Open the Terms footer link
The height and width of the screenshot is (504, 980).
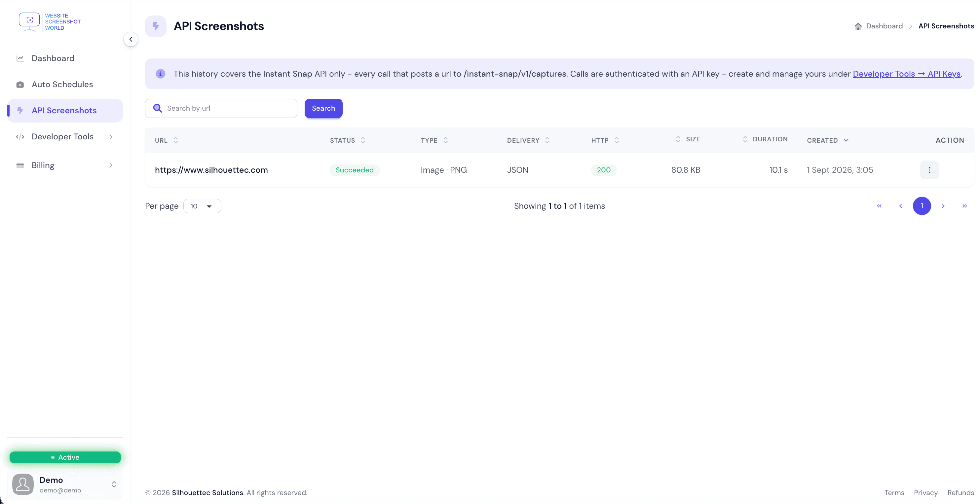(894, 492)
